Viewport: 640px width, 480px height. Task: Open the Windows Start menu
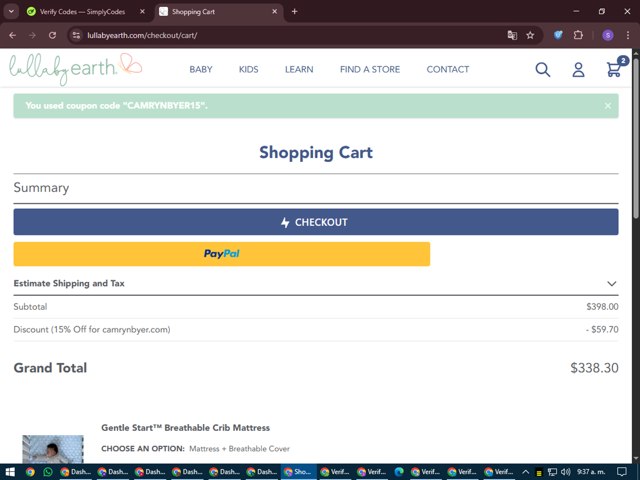pyautogui.click(x=10, y=472)
